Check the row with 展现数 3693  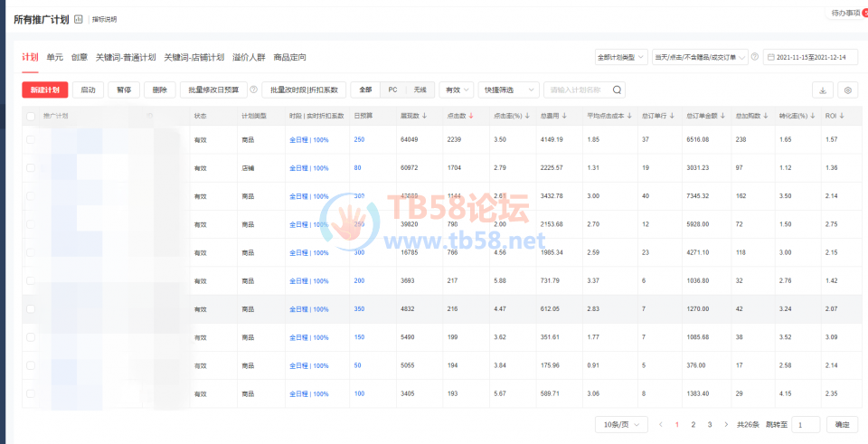31,280
